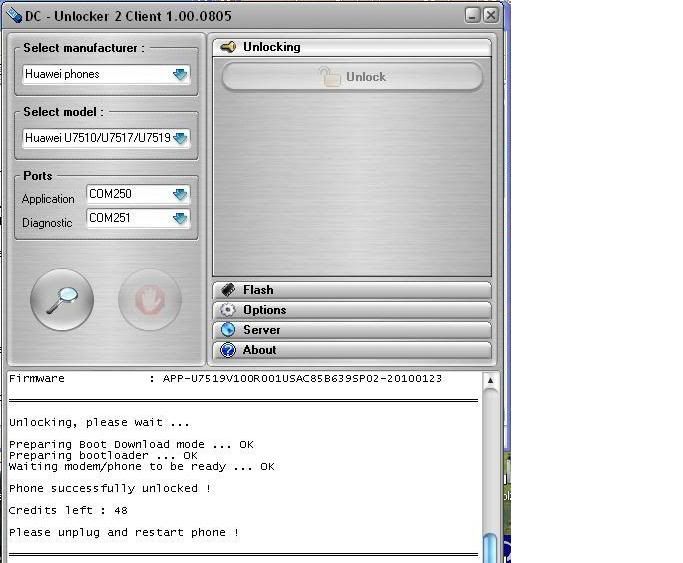Click 'Please unplug and restart phone !' text
The width and height of the screenshot is (683, 563).
124,533
